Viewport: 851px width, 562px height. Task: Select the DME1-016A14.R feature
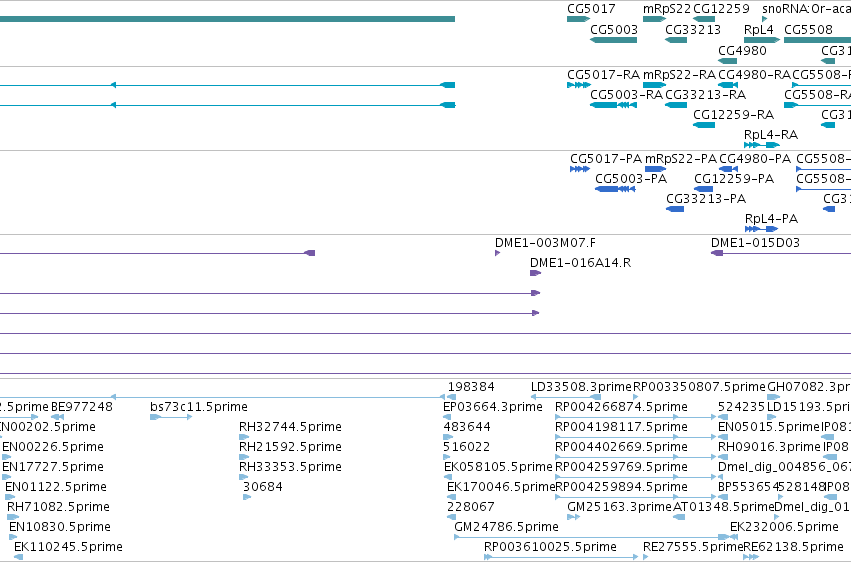tap(535, 273)
